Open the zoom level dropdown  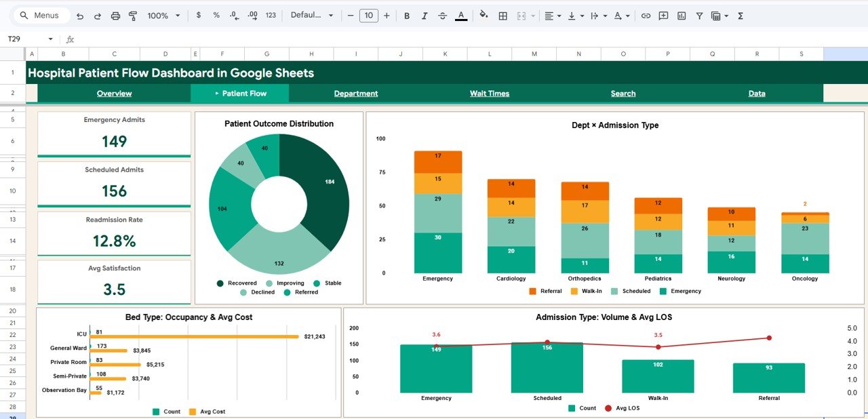163,15
